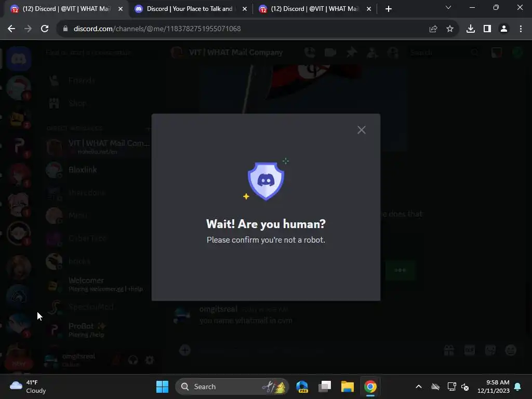Open sticker picker in message bar
Image resolution: width=532 pixels, height=399 pixels.
(490, 350)
